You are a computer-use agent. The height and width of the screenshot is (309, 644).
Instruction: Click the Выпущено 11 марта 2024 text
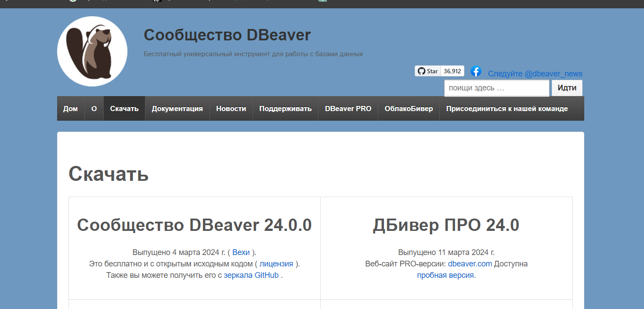point(446,252)
